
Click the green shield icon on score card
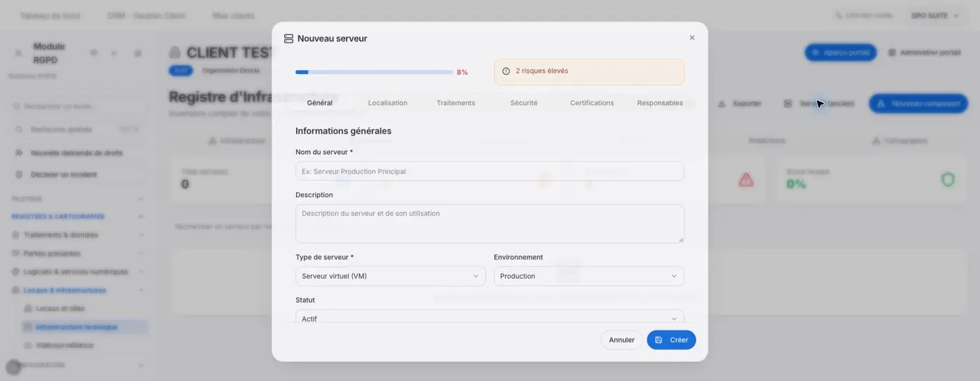pyautogui.click(x=948, y=180)
